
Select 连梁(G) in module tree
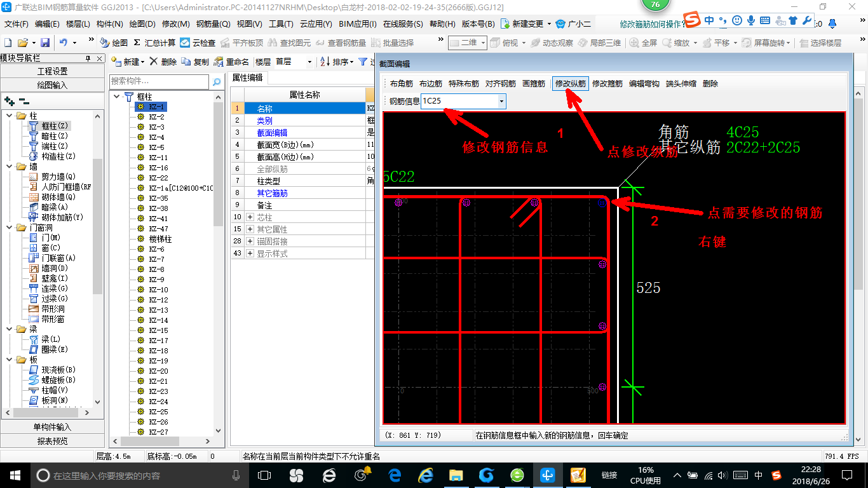tap(48, 288)
